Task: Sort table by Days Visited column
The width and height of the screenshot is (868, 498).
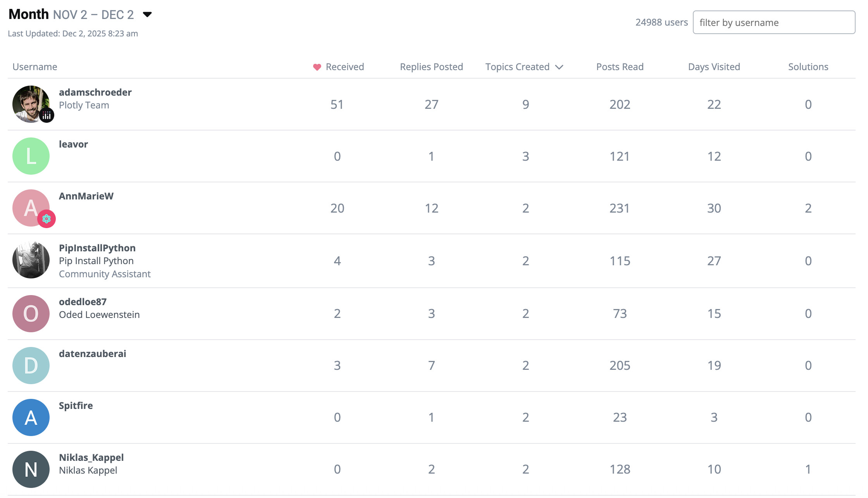Action: (714, 67)
